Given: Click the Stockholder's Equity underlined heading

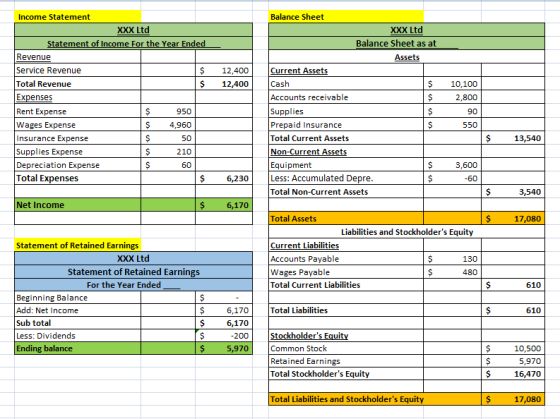Looking at the screenshot, I should tap(309, 336).
